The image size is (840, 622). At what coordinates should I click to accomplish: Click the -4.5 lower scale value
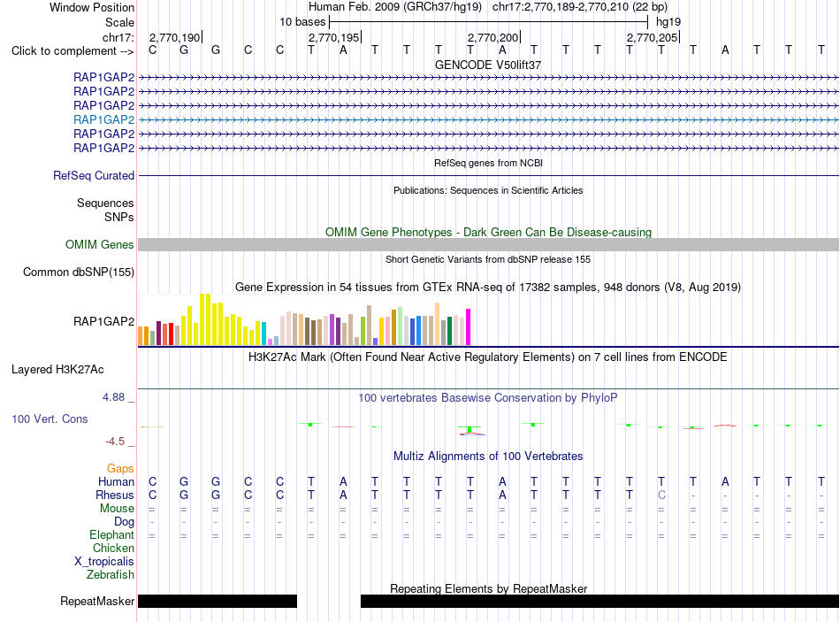[115, 442]
